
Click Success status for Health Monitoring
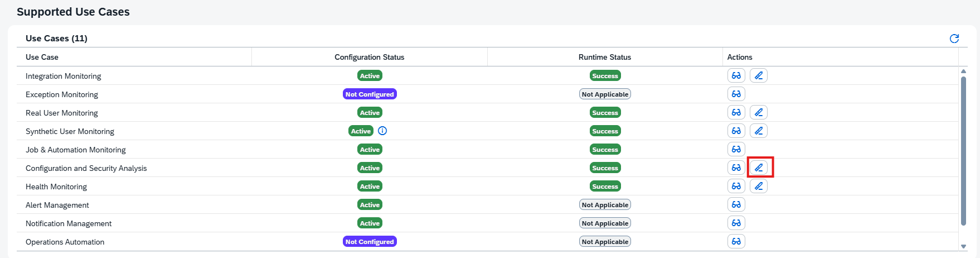pyautogui.click(x=605, y=187)
